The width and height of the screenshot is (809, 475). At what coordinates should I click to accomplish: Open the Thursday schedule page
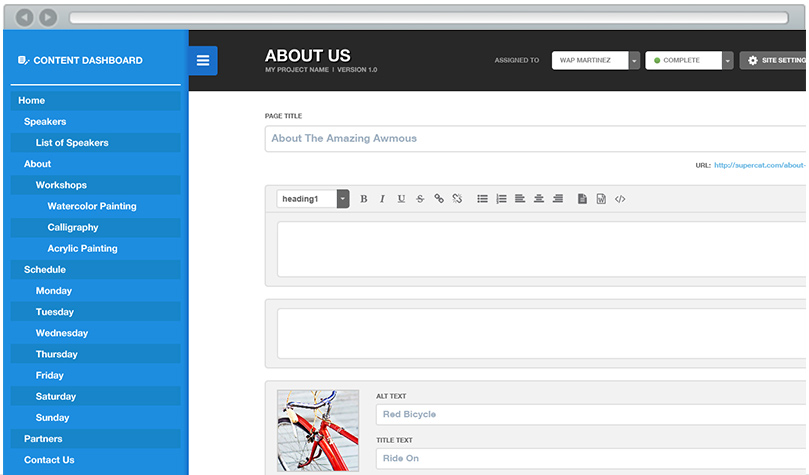point(95,354)
